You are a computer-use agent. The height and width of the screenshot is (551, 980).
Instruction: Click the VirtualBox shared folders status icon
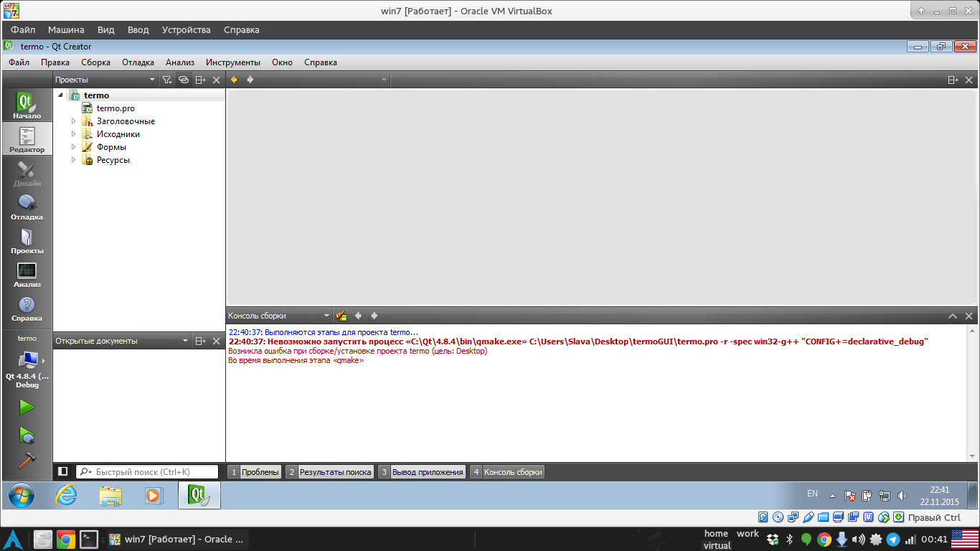tap(823, 517)
